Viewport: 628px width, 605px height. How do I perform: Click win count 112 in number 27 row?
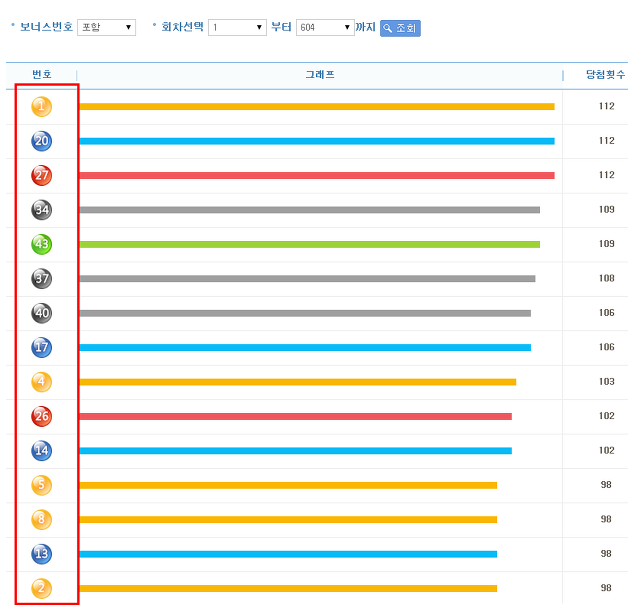pyautogui.click(x=606, y=175)
